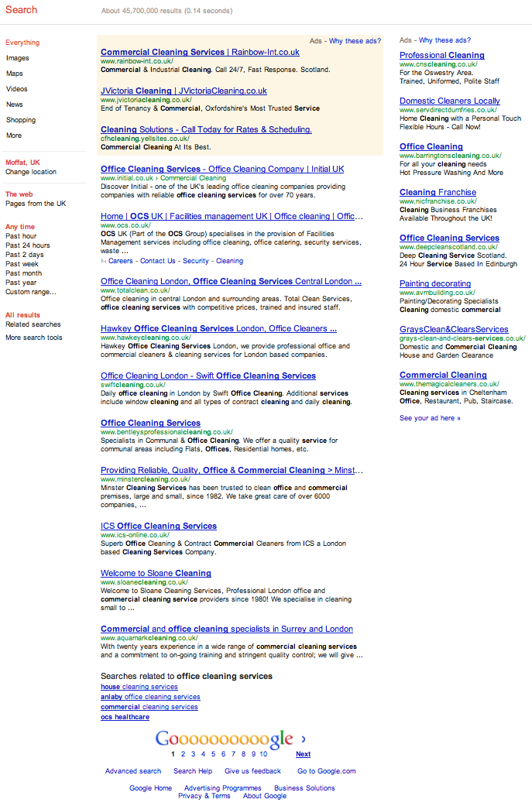The image size is (532, 806).
Task: Open Office Cleaning London totalclean result
Action: click(x=231, y=281)
